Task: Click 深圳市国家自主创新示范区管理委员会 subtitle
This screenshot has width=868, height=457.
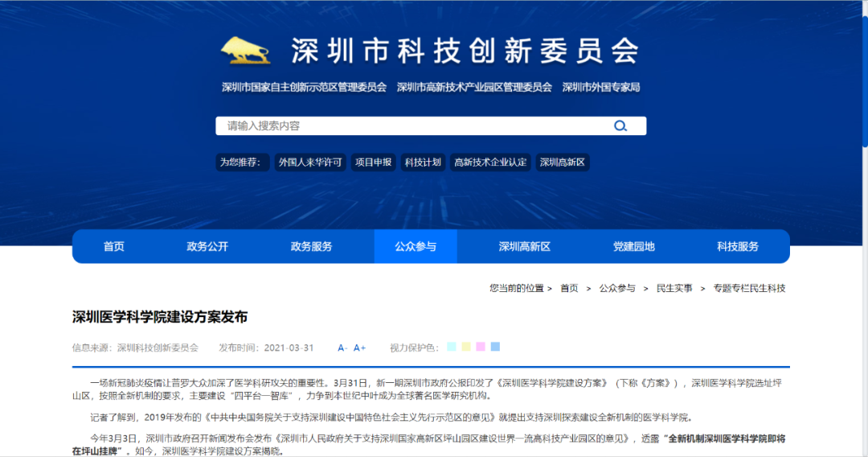Action: click(x=304, y=87)
